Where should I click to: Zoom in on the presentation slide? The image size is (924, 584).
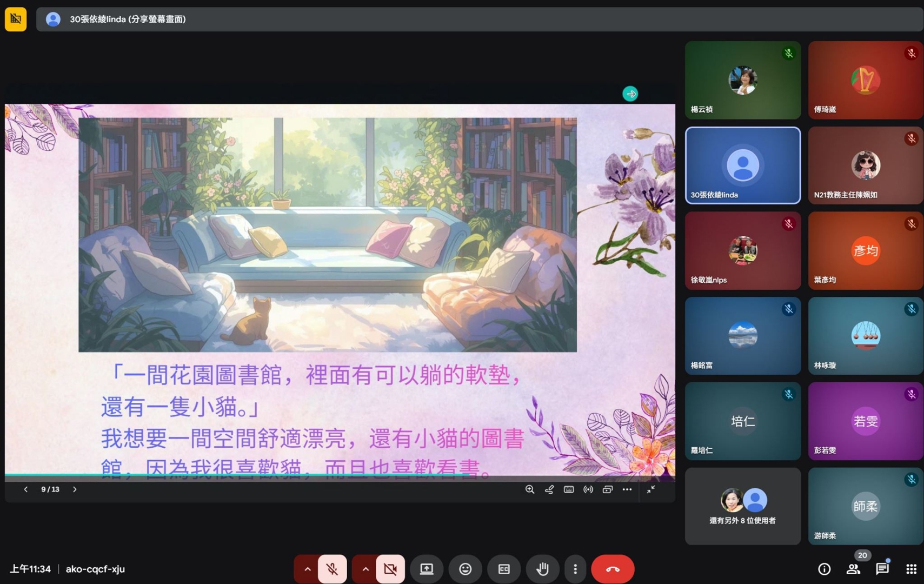[529, 489]
